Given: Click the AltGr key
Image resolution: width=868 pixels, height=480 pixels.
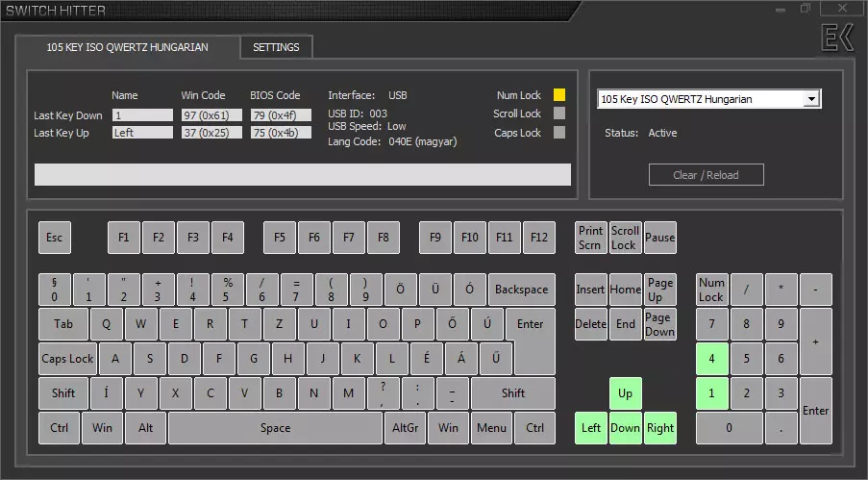Looking at the screenshot, I should pyautogui.click(x=406, y=428).
